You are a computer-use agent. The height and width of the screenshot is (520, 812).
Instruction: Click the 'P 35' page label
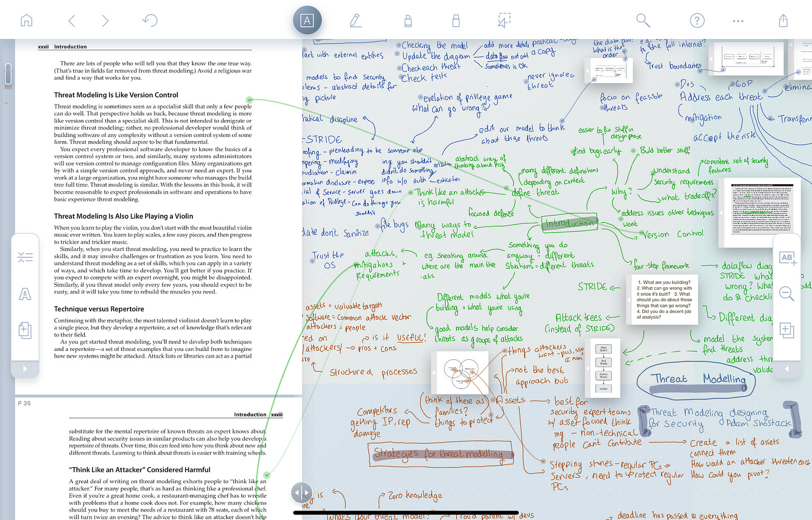[x=24, y=403]
